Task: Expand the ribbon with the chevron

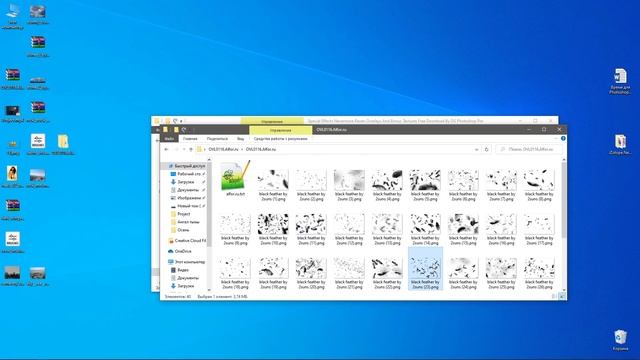Action: click(x=556, y=139)
